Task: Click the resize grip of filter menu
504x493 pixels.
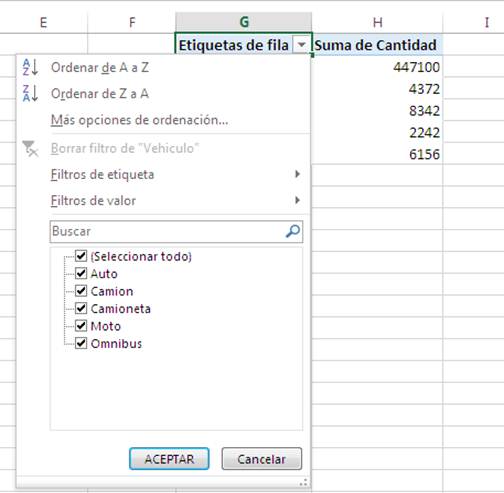Action: [x=304, y=482]
